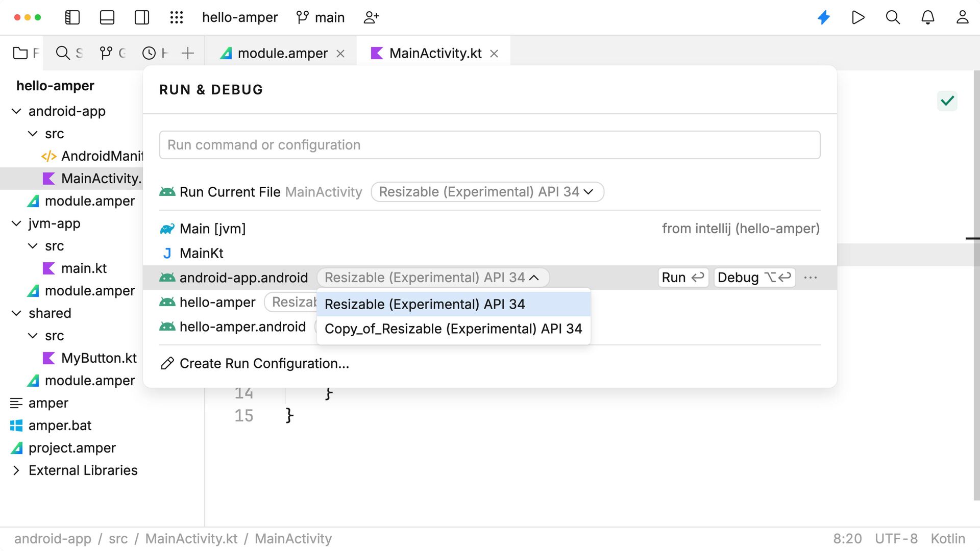Switch to the Search sidebar tab

69,53
